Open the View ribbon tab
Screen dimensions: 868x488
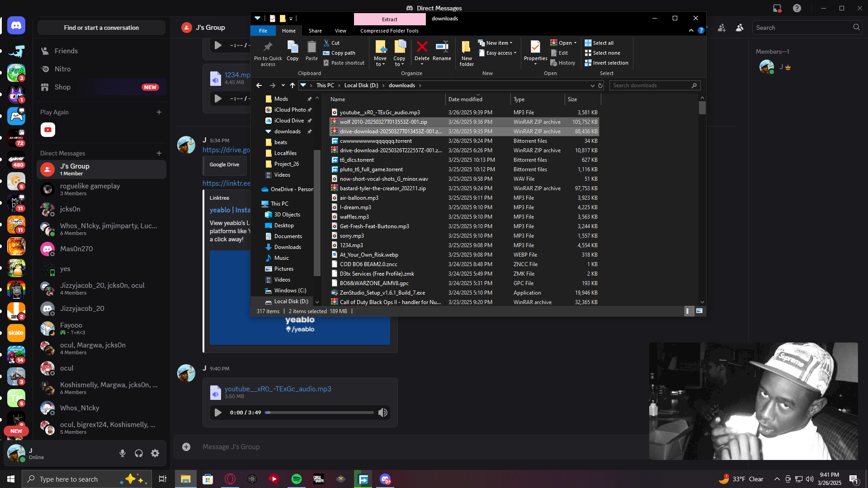point(340,31)
